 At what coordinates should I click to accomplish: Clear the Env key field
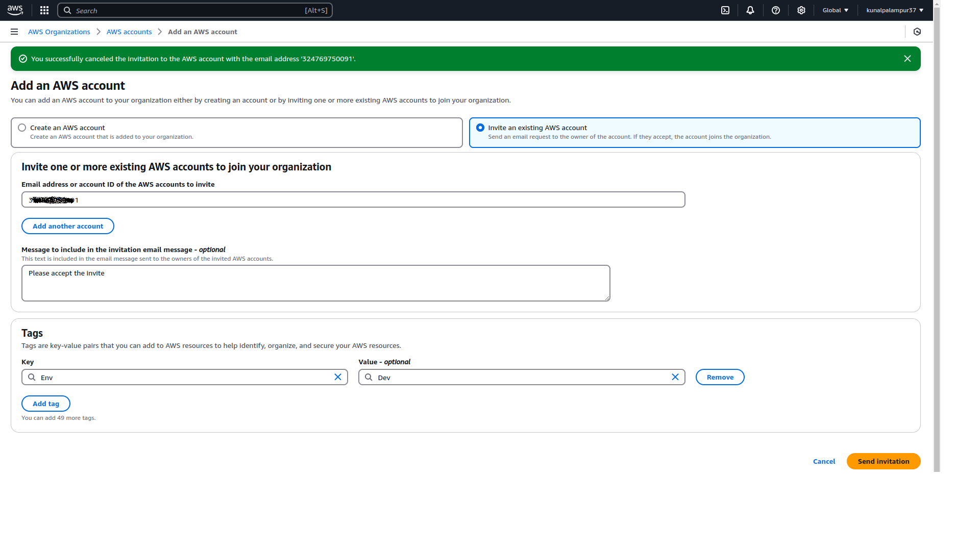click(338, 377)
